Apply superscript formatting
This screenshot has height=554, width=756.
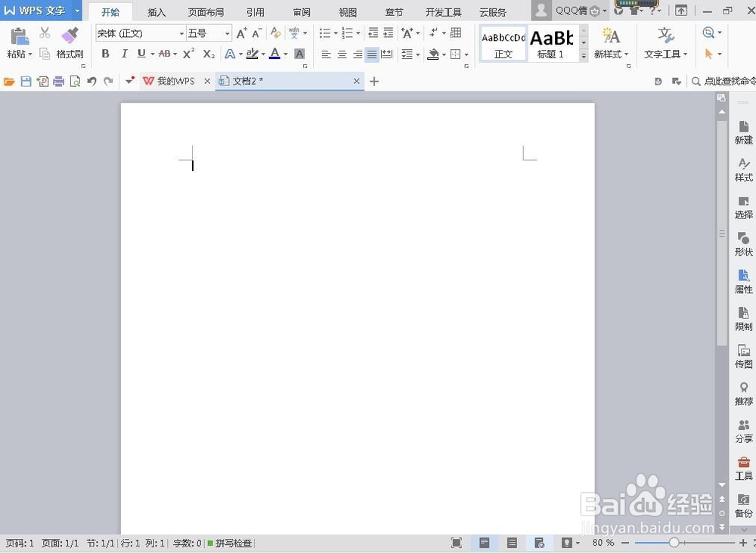tap(187, 54)
